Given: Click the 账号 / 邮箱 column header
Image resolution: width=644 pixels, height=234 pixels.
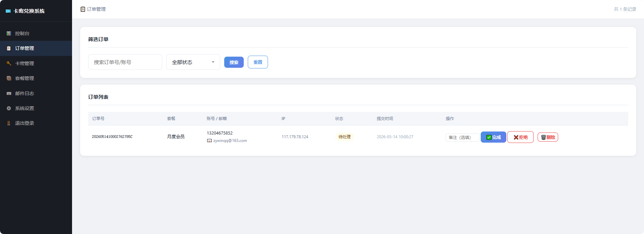Looking at the screenshot, I should (x=216, y=118).
